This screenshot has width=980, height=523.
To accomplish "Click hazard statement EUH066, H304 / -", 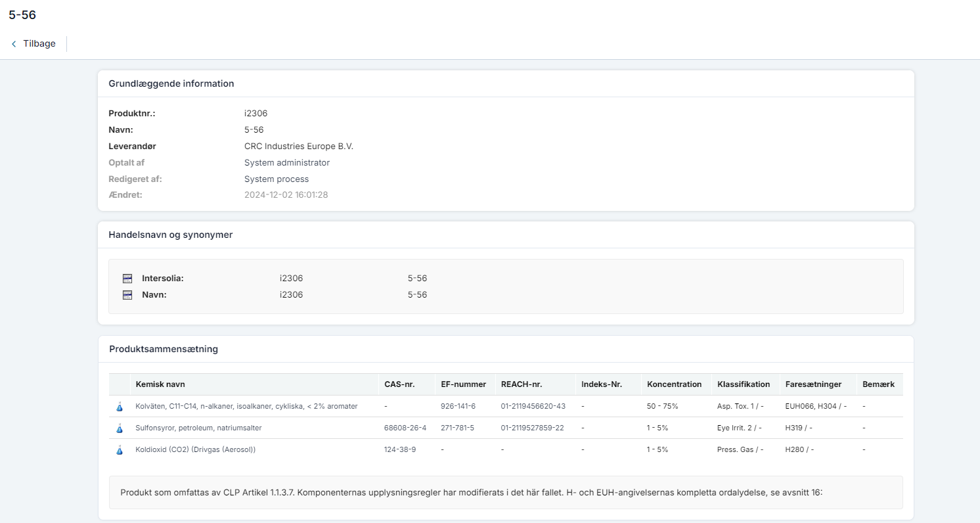I will (x=816, y=407).
